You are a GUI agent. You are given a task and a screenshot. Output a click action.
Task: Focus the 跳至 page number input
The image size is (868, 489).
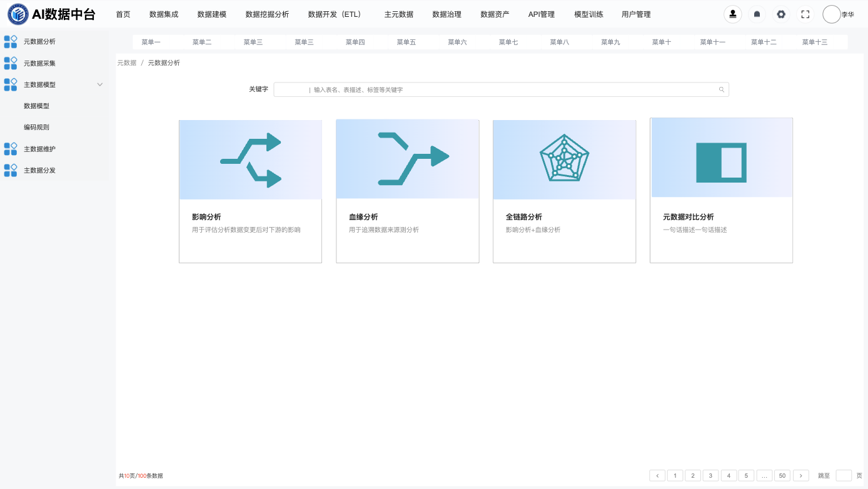(x=844, y=476)
